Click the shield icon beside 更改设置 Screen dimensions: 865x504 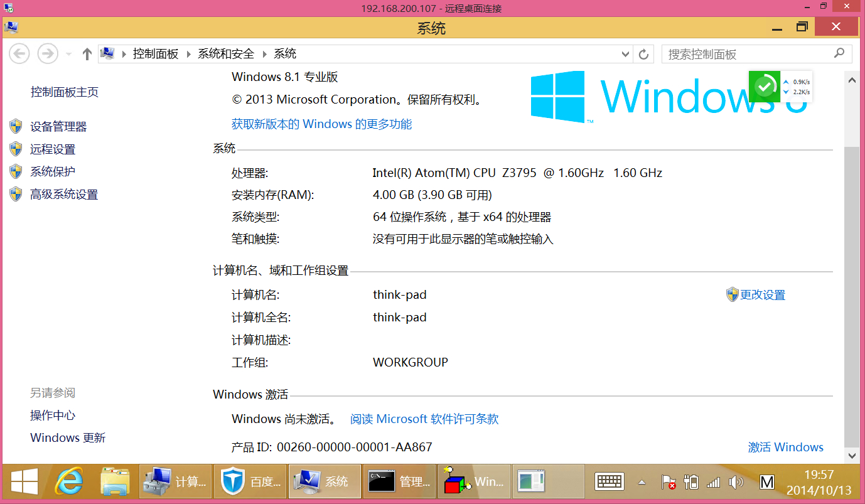pos(733,294)
